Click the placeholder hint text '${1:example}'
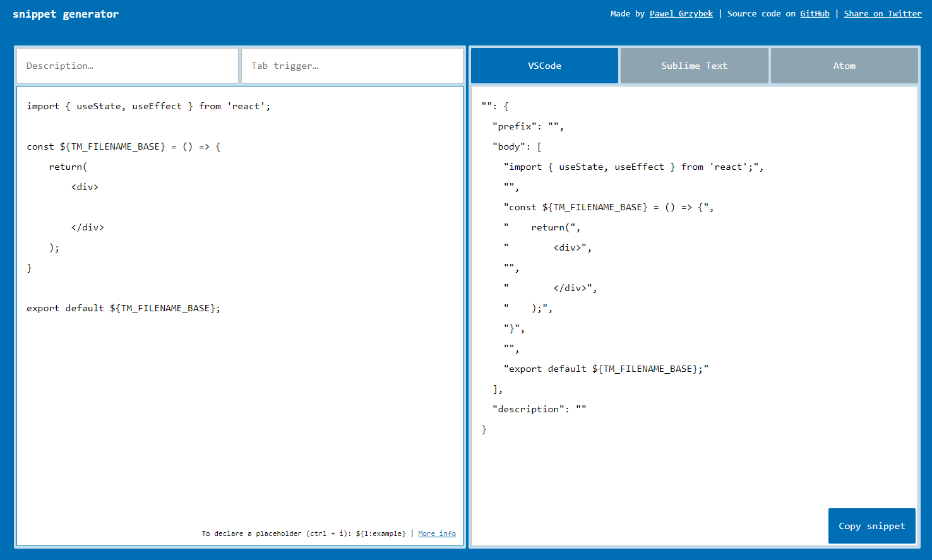This screenshot has width=932, height=560. [x=381, y=533]
